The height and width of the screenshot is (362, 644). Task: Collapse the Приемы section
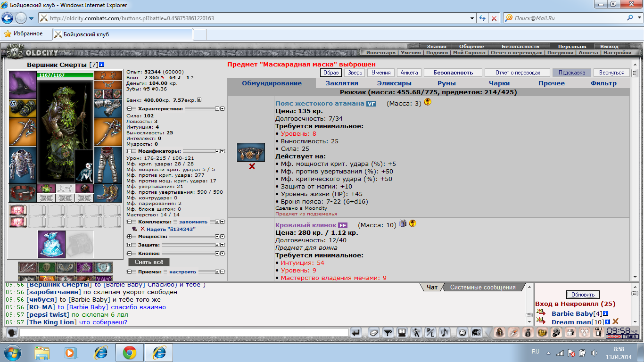(130, 271)
